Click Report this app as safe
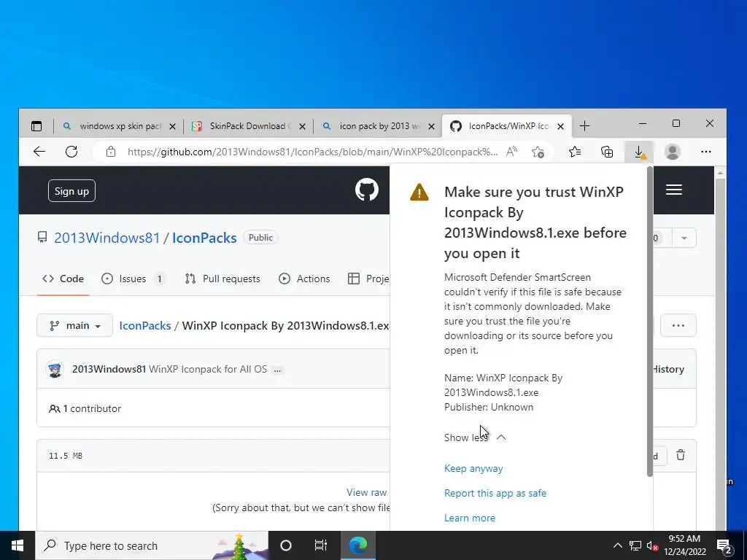This screenshot has height=560, width=747. point(495,494)
